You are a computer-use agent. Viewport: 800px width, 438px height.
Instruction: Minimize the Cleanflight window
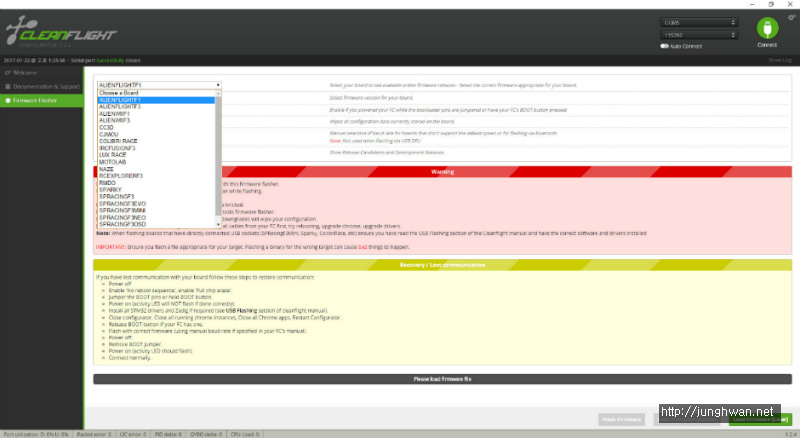[752, 4]
